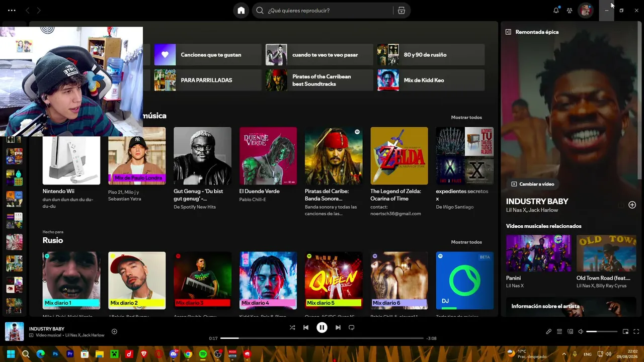Screen dimensions: 644x362
Task: Open the Panini music video thumbnail
Action: (538, 253)
